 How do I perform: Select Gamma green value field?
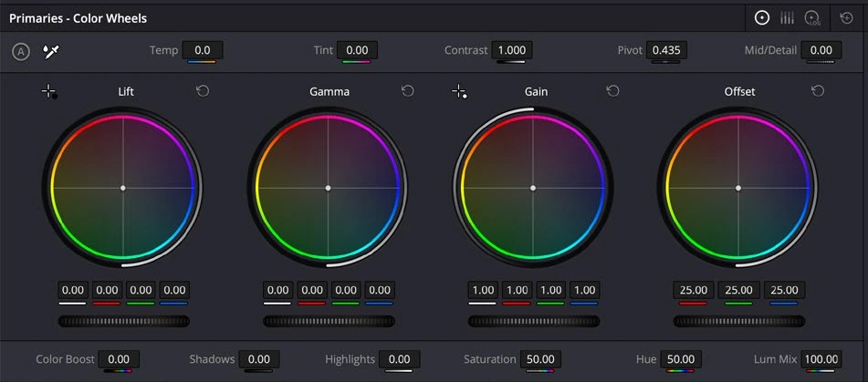click(x=346, y=290)
